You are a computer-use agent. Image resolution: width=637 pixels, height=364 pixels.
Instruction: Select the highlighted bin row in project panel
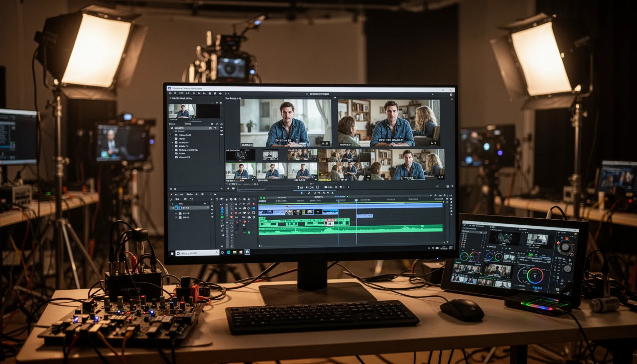pyautogui.click(x=194, y=128)
